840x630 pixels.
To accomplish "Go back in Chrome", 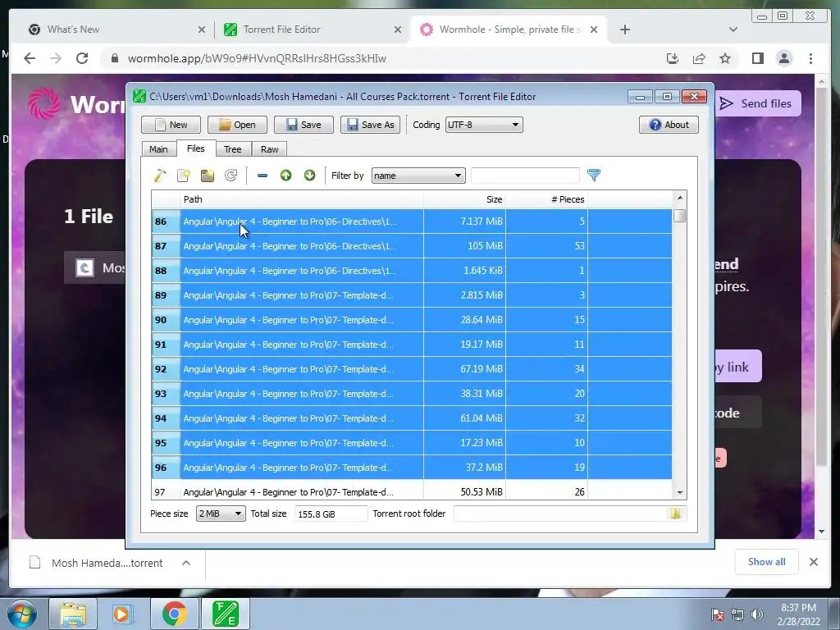I will tap(30, 58).
